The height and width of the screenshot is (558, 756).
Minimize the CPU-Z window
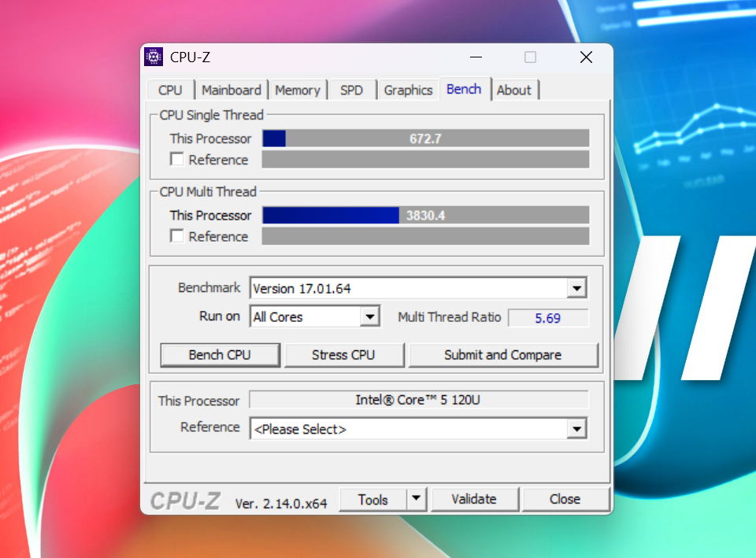476,57
